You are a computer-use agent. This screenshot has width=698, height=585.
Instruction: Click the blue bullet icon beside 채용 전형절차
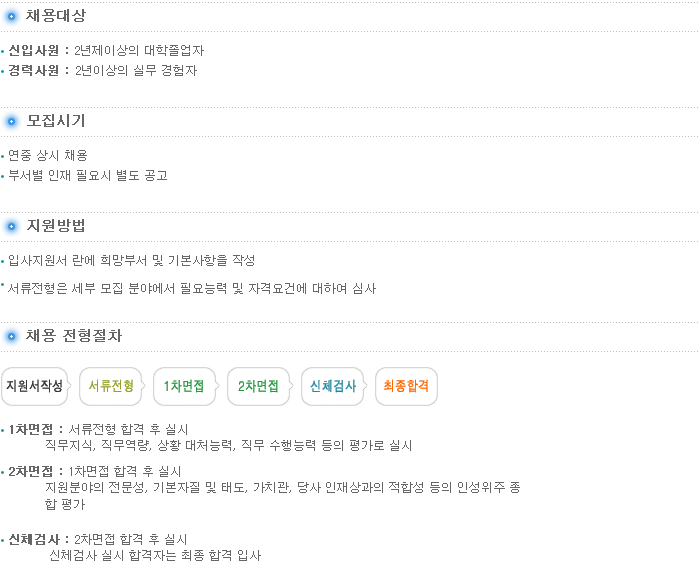(11, 337)
